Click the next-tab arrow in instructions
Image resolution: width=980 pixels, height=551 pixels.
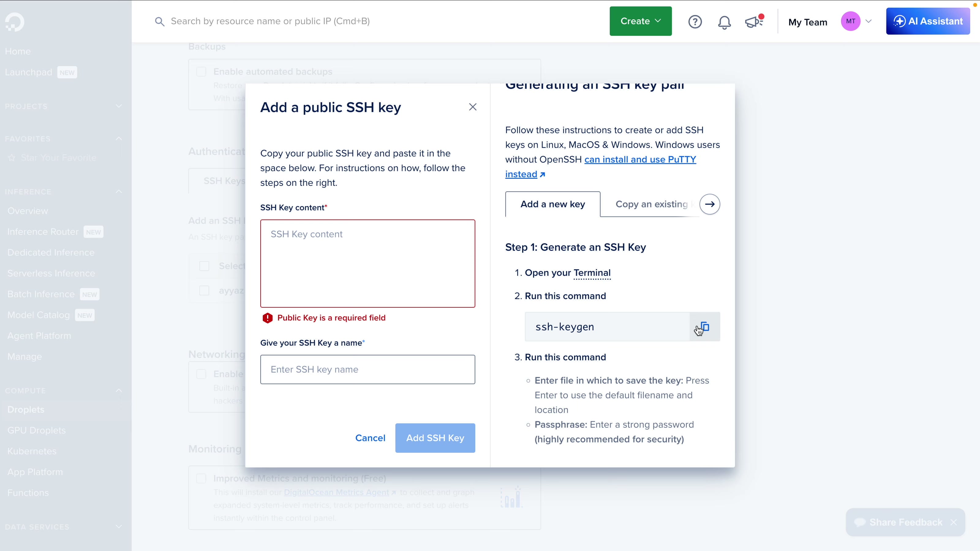710,204
